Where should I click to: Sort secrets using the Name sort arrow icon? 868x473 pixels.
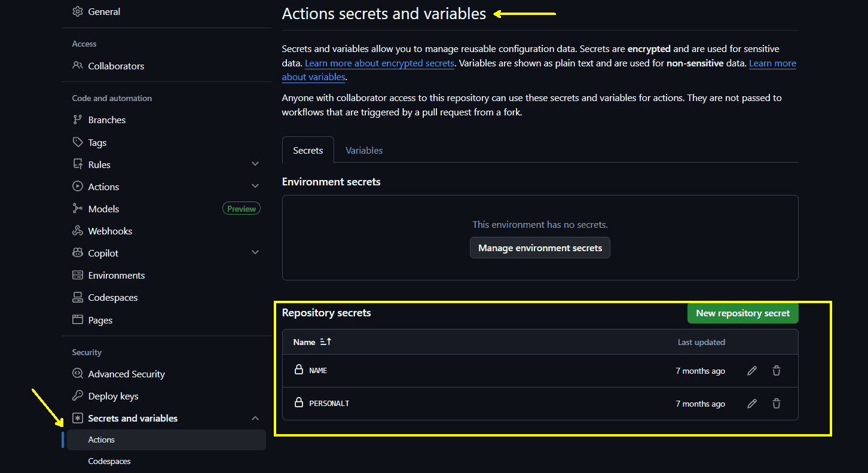pos(326,342)
